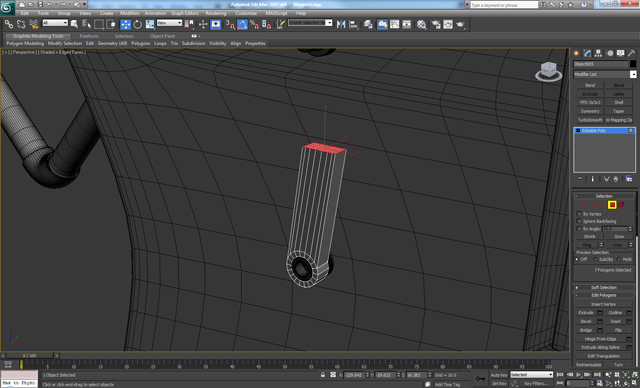Select the Multi preview selection radio button

pyautogui.click(x=619, y=259)
